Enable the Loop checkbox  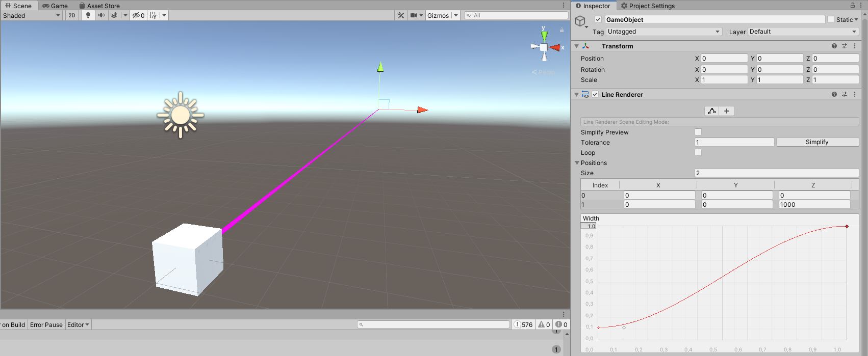(698, 152)
